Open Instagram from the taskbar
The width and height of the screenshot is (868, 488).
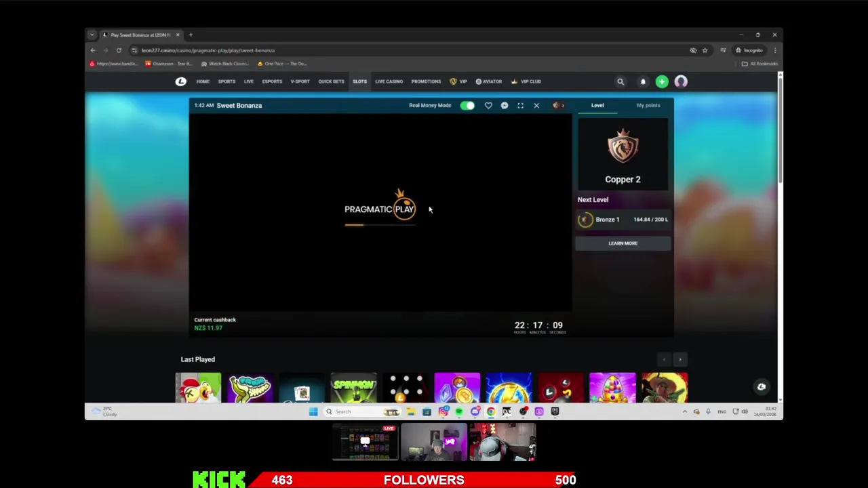coord(443,411)
